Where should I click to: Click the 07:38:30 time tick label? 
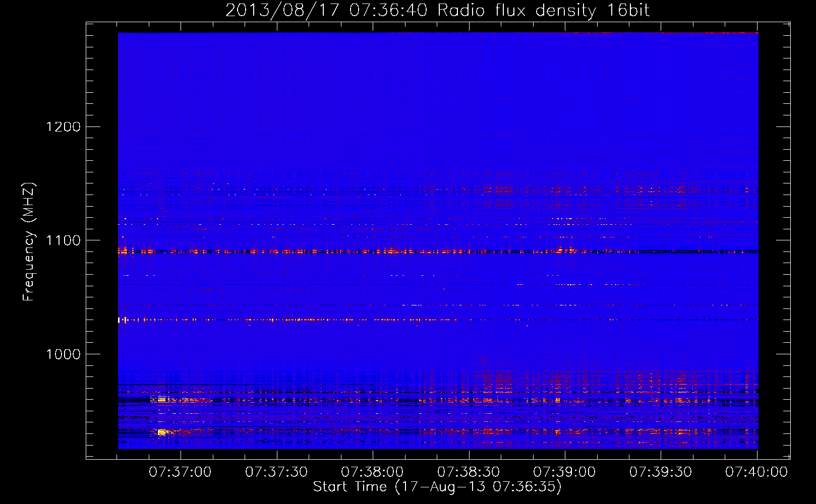pos(469,472)
